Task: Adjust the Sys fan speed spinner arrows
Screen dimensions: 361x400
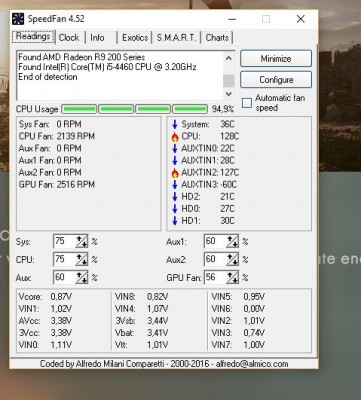Action: 81,241
